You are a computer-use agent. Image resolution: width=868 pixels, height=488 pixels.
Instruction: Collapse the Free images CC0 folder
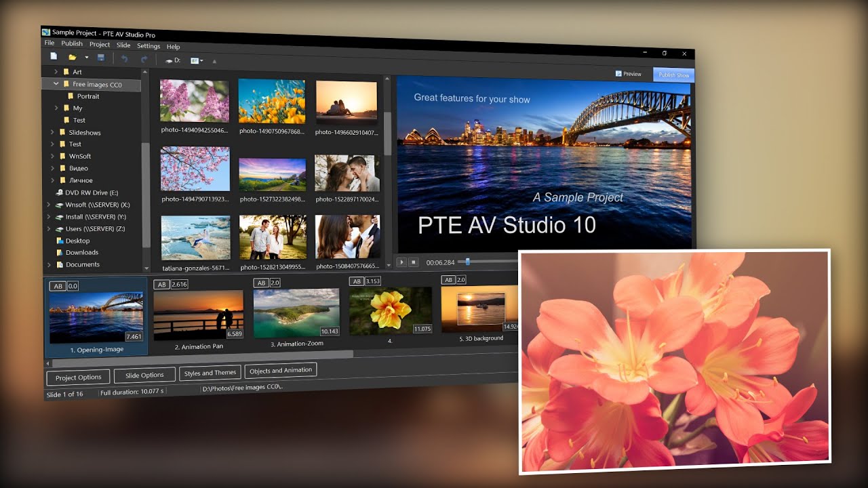(56, 84)
